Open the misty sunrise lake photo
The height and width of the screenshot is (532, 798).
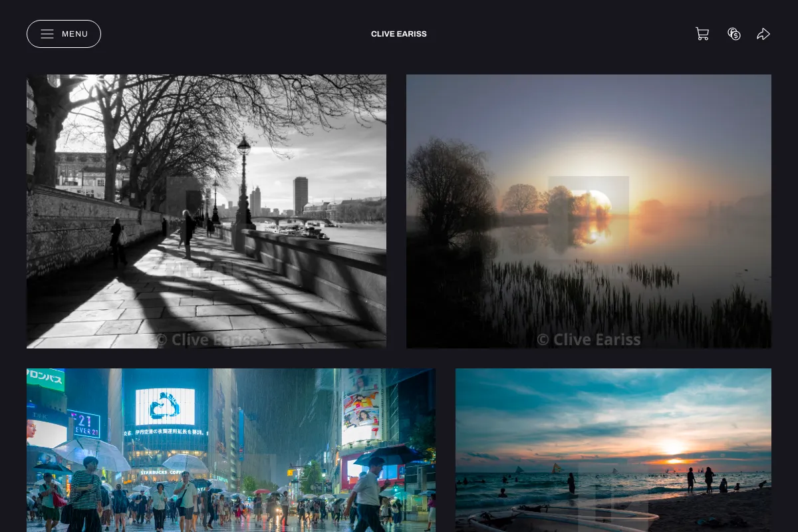pos(589,211)
